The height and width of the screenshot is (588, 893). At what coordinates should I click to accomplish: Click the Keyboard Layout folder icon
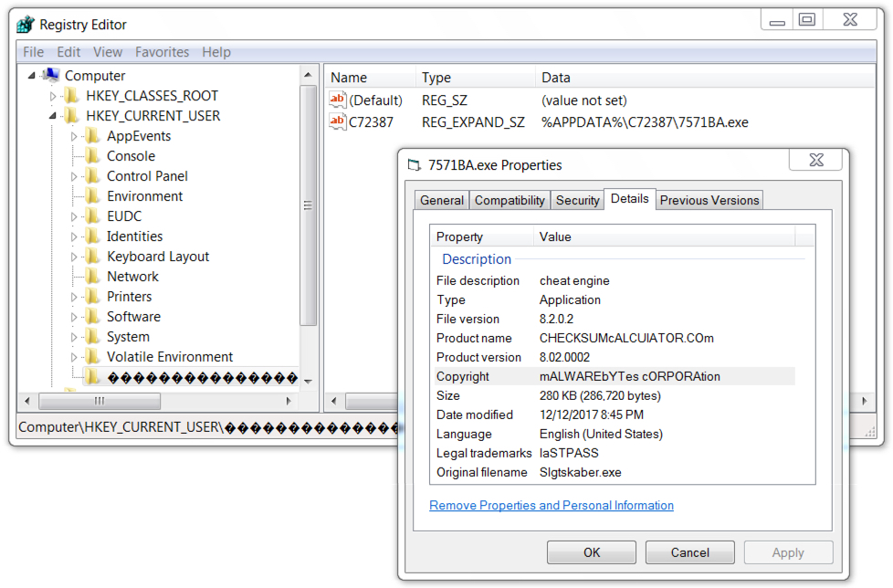92,257
